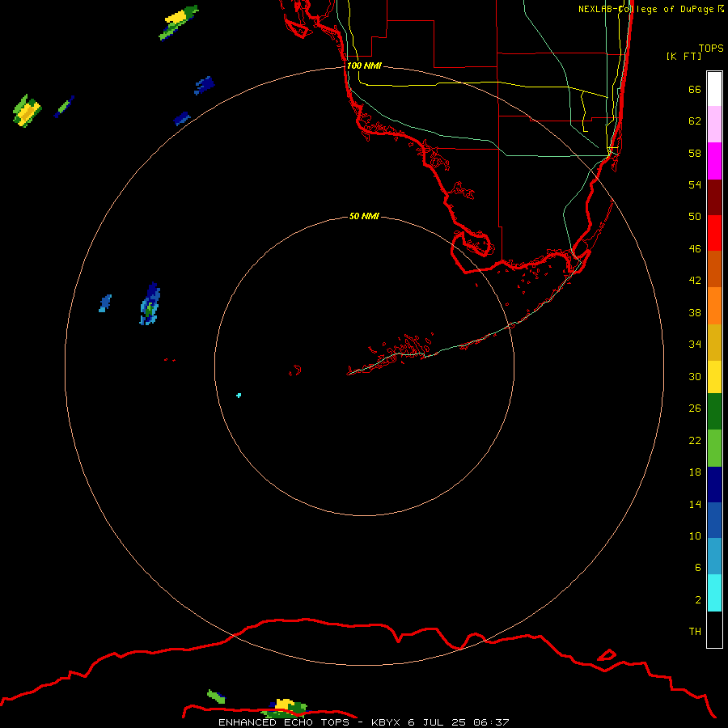Click the legend value 34
Screen dimensions: 728x728
(695, 345)
